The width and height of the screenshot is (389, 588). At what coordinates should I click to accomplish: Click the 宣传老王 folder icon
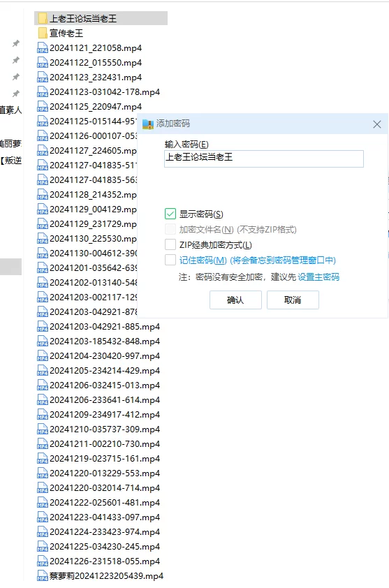tap(43, 34)
